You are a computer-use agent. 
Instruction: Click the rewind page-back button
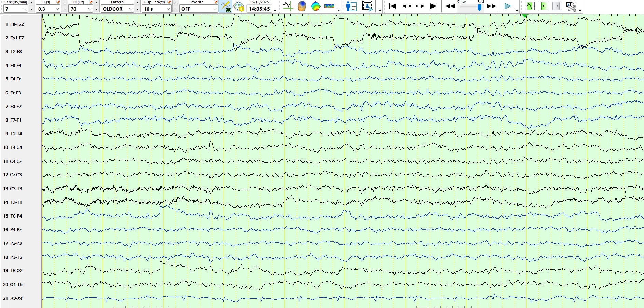[450, 6]
